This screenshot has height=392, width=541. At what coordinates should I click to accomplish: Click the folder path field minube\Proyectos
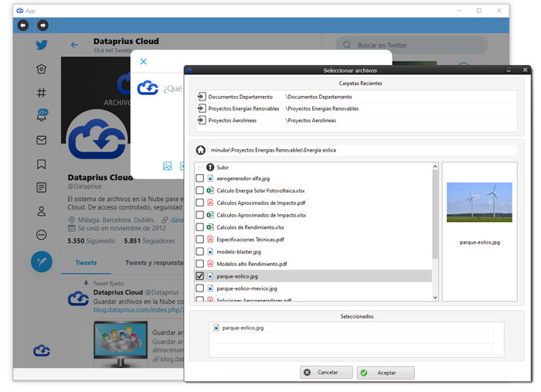(x=362, y=150)
